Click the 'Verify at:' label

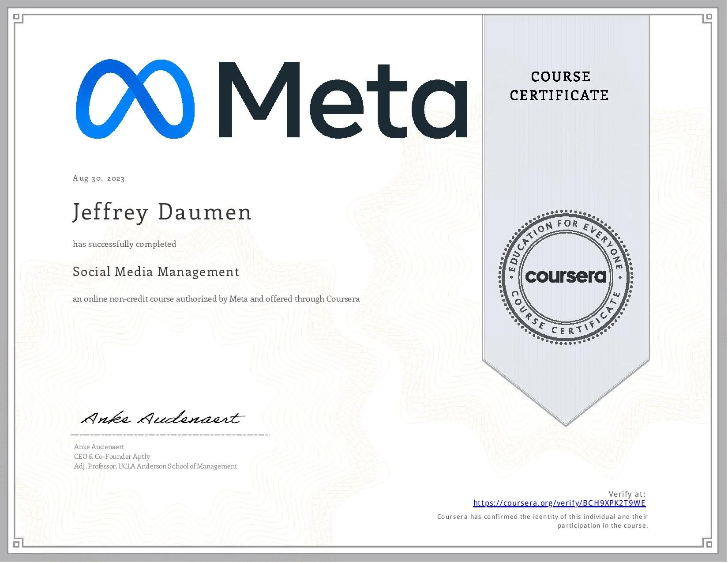click(627, 494)
